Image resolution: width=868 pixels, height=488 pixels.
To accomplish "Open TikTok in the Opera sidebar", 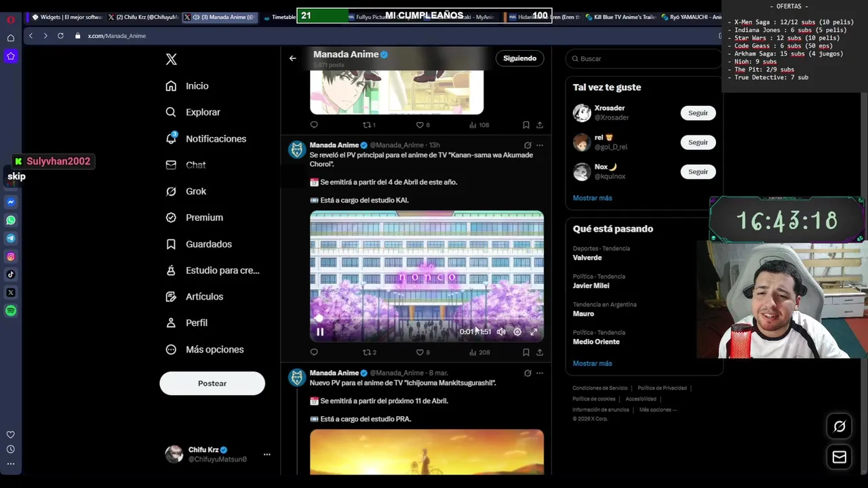I will (11, 274).
